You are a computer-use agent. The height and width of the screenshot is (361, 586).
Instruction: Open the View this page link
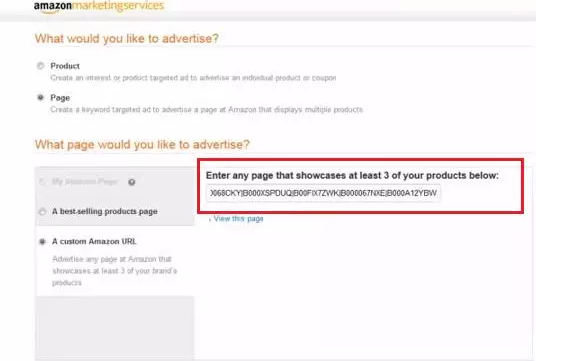point(238,219)
